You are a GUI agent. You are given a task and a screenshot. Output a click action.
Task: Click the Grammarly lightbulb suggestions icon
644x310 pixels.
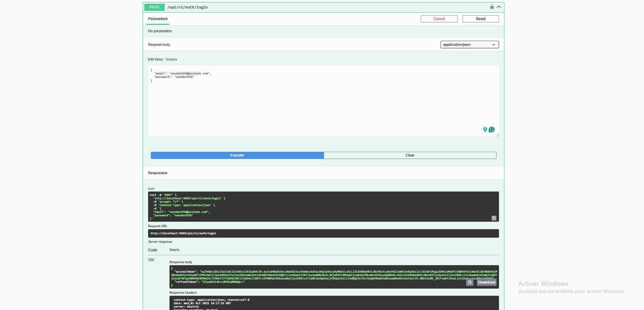pos(485,129)
